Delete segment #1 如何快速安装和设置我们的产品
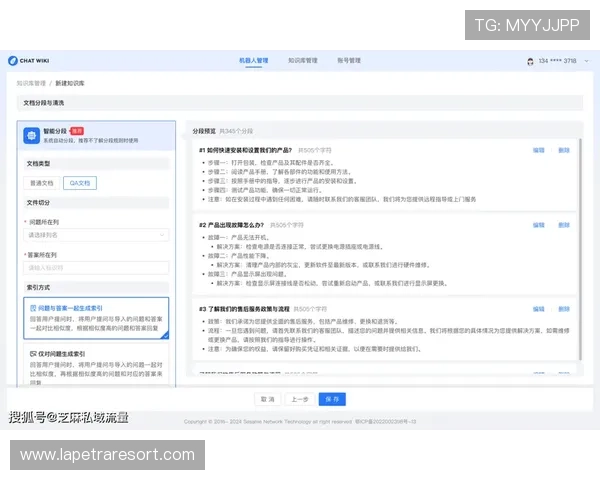The height and width of the screenshot is (480, 600). 564,150
